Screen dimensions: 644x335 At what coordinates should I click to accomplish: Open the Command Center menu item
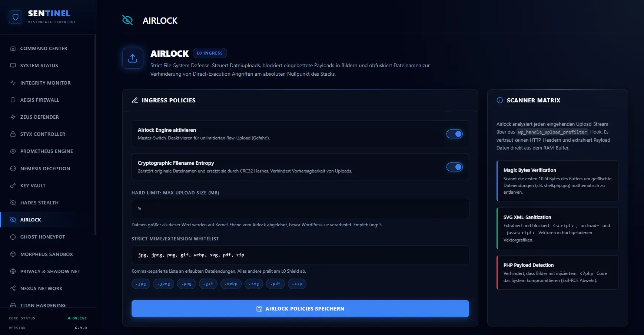[48, 48]
